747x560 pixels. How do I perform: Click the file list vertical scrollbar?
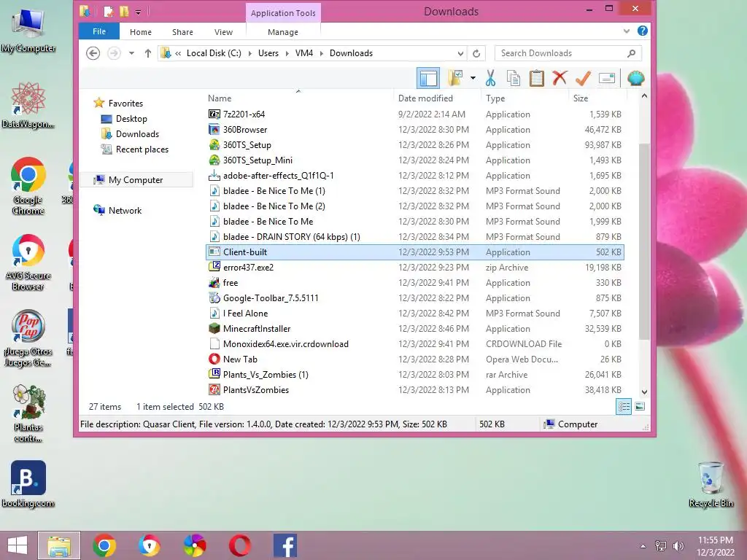pos(644,241)
